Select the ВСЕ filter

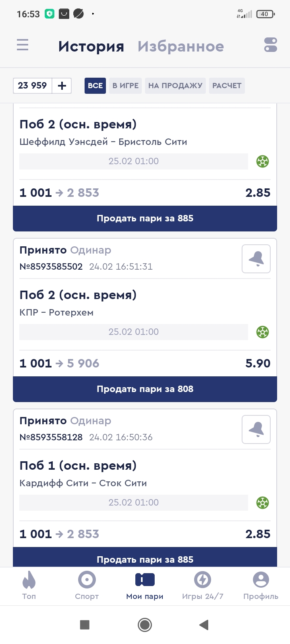tap(95, 86)
